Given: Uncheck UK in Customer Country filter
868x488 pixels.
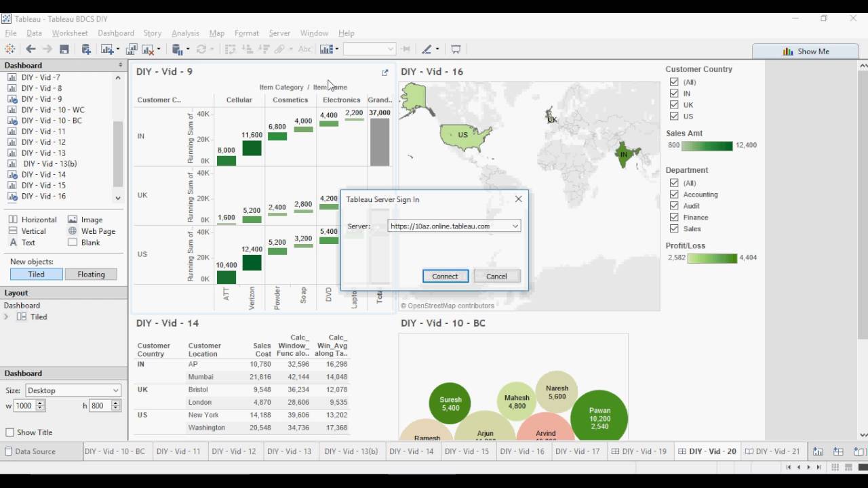Looking at the screenshot, I should click(x=674, y=105).
